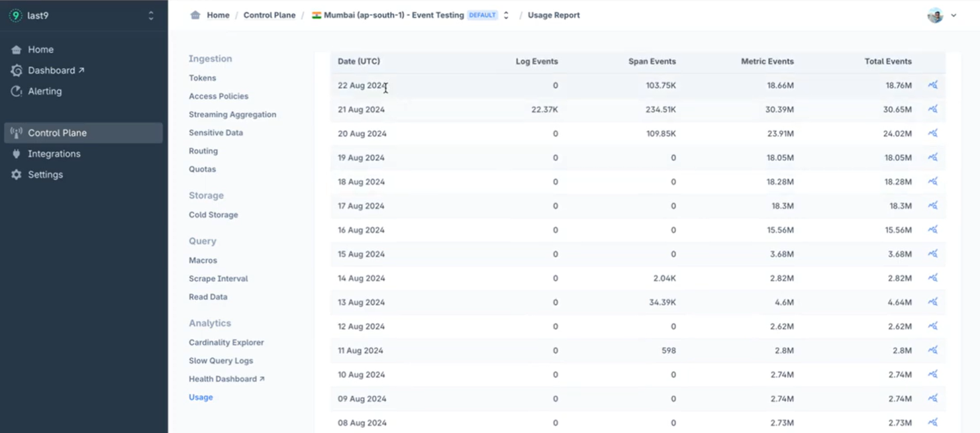Open Streaming Aggregation settings
This screenshot has width=980, height=433.
click(x=232, y=115)
